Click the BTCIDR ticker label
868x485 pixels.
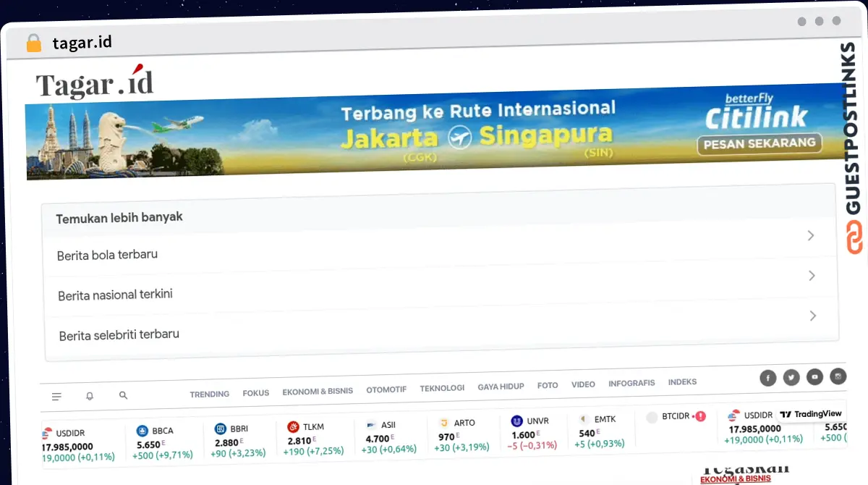tap(676, 416)
